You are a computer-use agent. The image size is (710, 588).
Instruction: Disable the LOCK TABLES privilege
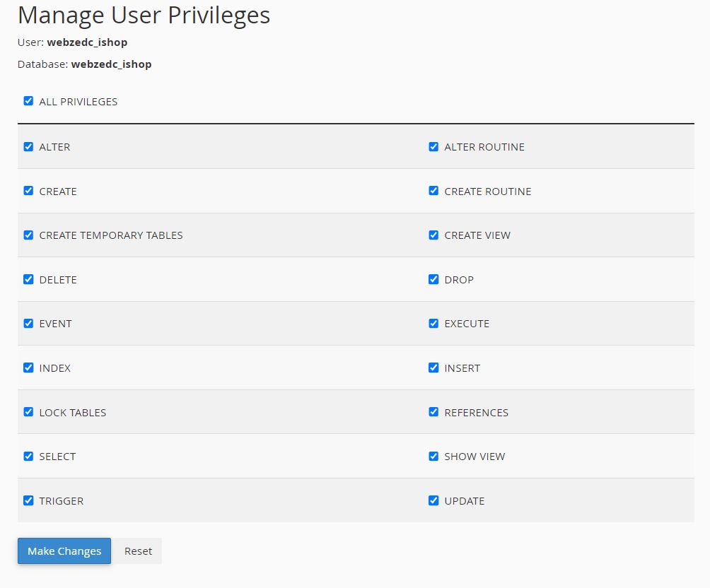pyautogui.click(x=28, y=412)
